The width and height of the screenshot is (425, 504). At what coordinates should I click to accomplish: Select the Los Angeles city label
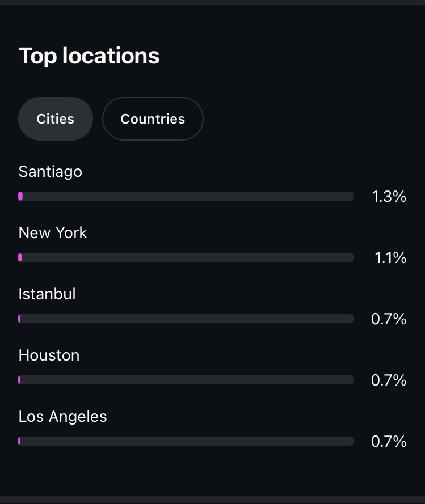[x=62, y=417]
